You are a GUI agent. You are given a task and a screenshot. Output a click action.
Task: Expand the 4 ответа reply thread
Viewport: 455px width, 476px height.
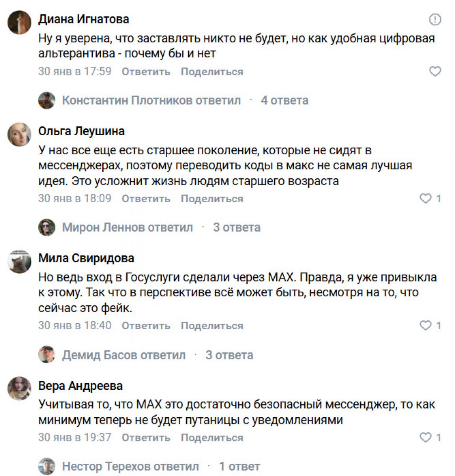(284, 100)
